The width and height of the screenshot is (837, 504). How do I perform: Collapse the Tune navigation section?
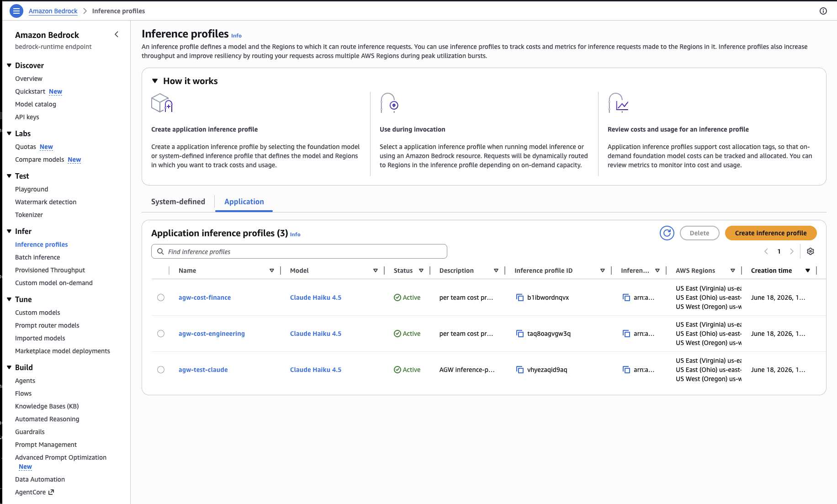(x=9, y=299)
